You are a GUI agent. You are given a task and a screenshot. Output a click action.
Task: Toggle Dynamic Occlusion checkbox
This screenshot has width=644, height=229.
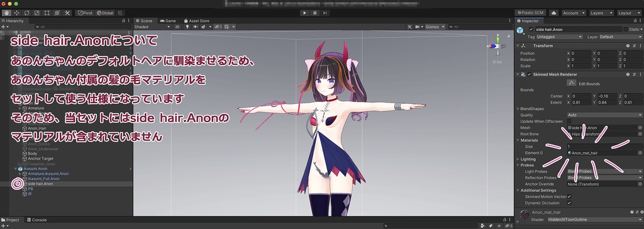tap(569, 203)
